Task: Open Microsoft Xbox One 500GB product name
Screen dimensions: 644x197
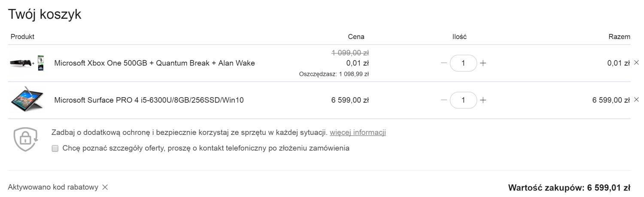Action: tap(155, 63)
